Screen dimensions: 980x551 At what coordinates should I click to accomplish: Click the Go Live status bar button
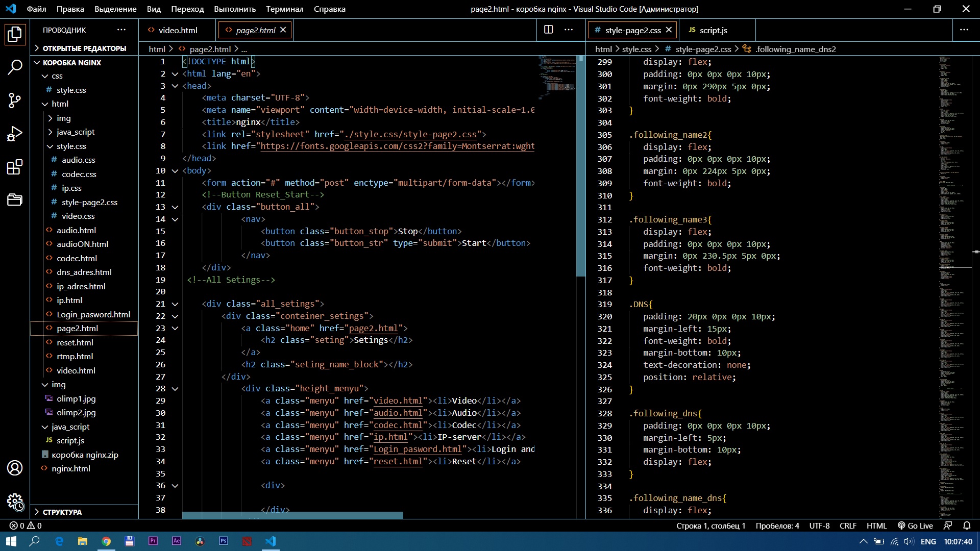click(x=916, y=525)
